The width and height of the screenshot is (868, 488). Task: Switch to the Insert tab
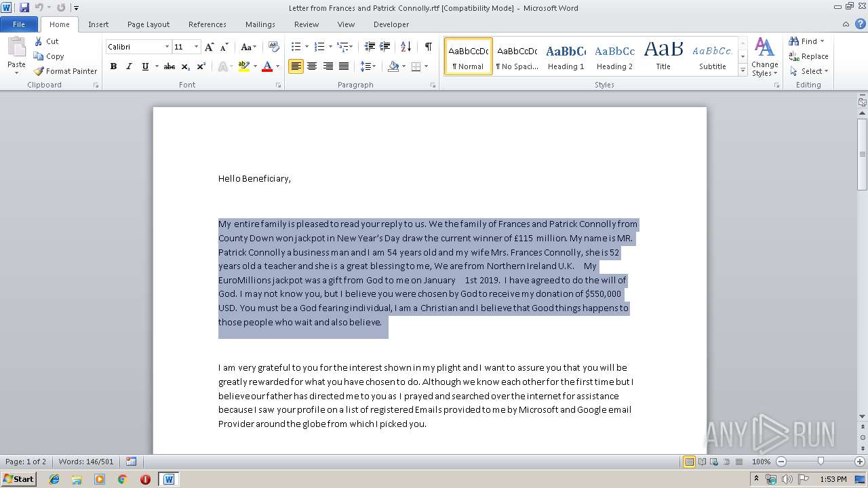pos(98,24)
